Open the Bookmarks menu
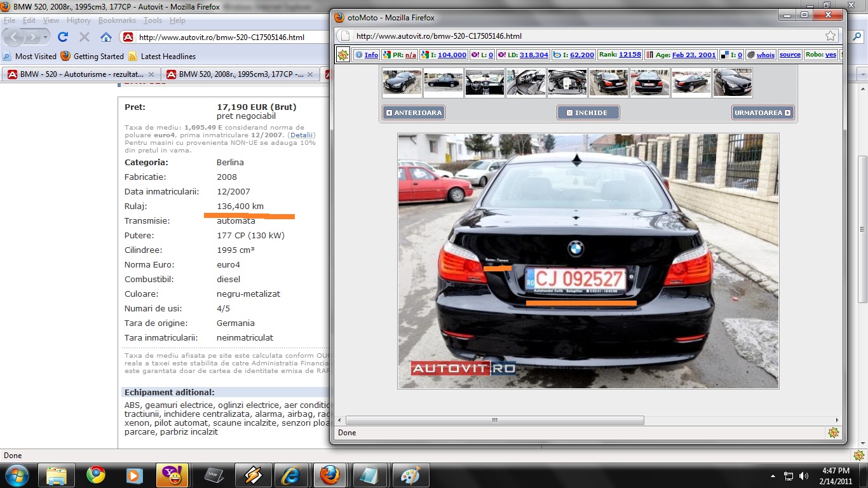Viewport: 868px width, 488px height. [117, 20]
